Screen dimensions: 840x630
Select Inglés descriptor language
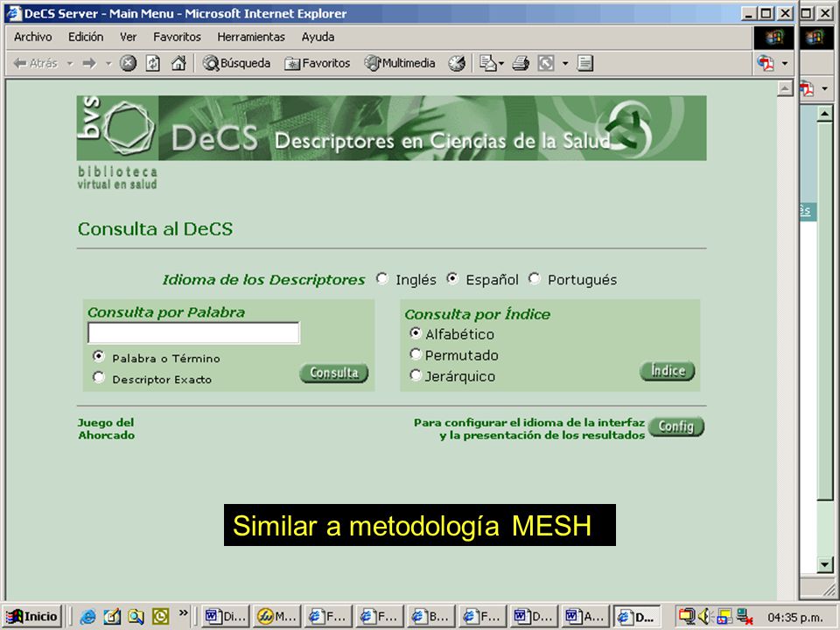tap(381, 278)
